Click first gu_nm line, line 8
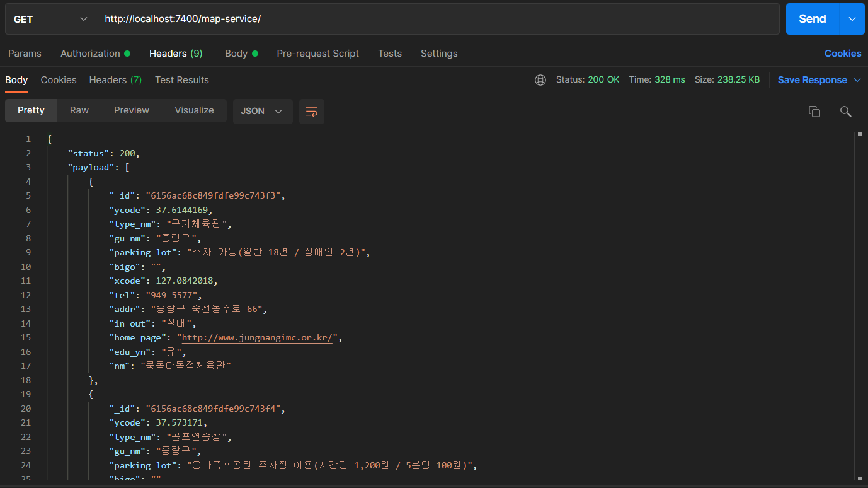Screen dimensions: 868x488 pyautogui.click(x=155, y=238)
